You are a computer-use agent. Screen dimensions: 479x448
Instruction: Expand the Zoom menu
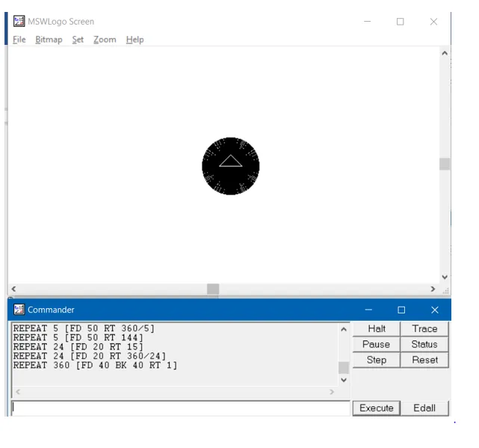pyautogui.click(x=105, y=40)
